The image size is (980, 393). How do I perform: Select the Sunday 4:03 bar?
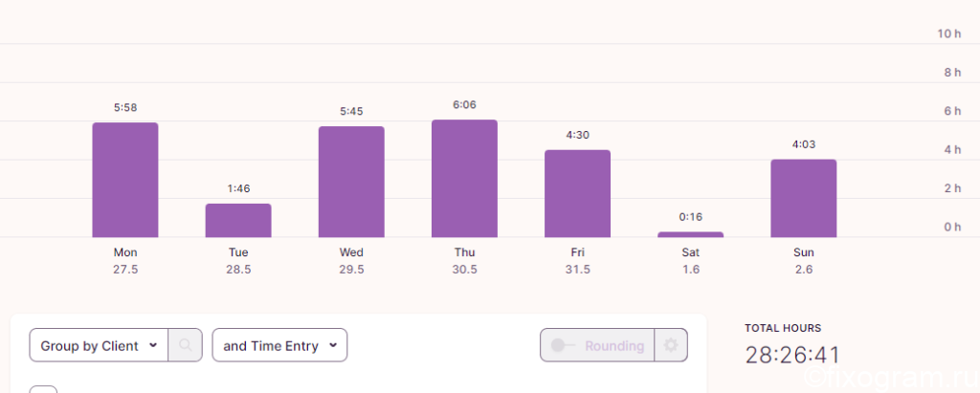804,199
